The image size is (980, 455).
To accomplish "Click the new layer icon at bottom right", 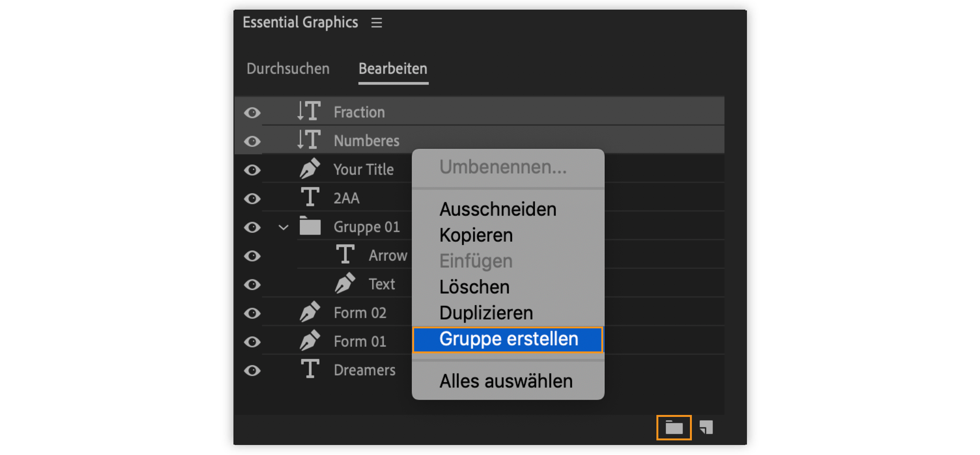I will (x=706, y=427).
